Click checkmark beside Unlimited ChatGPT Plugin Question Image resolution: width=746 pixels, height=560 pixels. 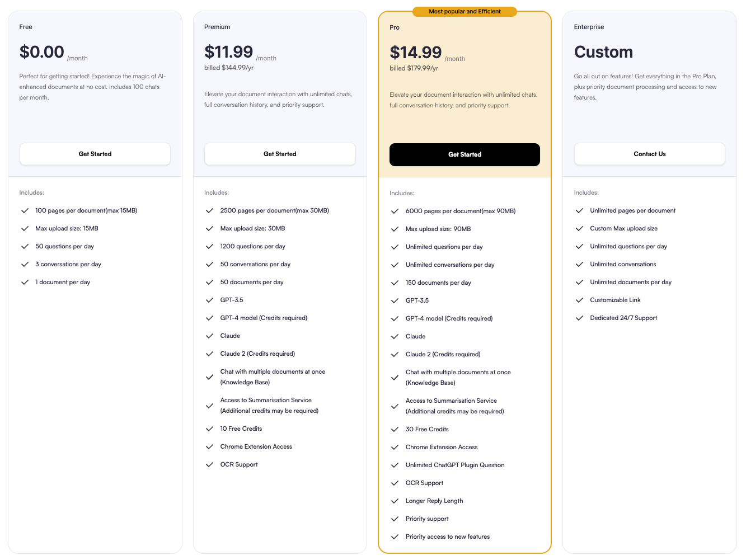coord(395,465)
